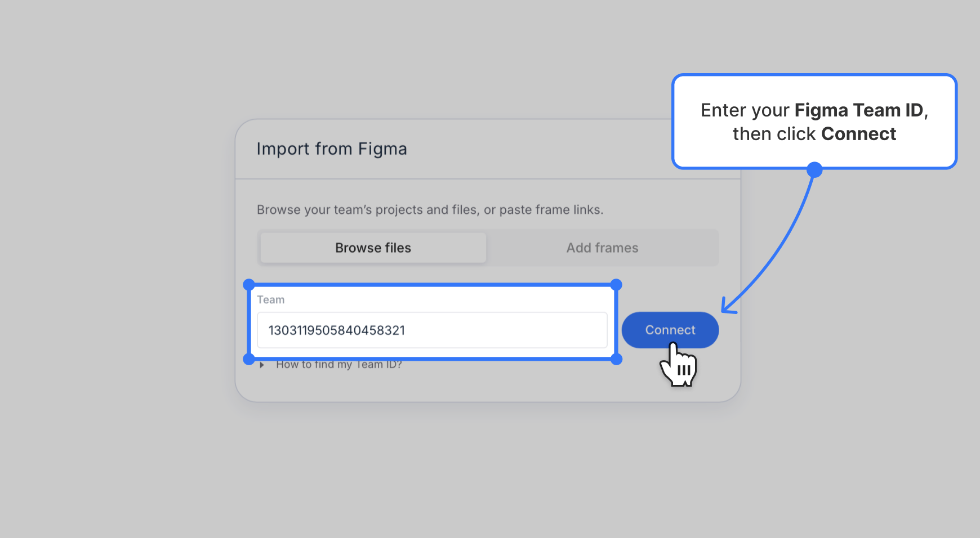Click the disclosure triangle beside Team ID help
Viewport: 980px width, 538px height.
coord(261,364)
